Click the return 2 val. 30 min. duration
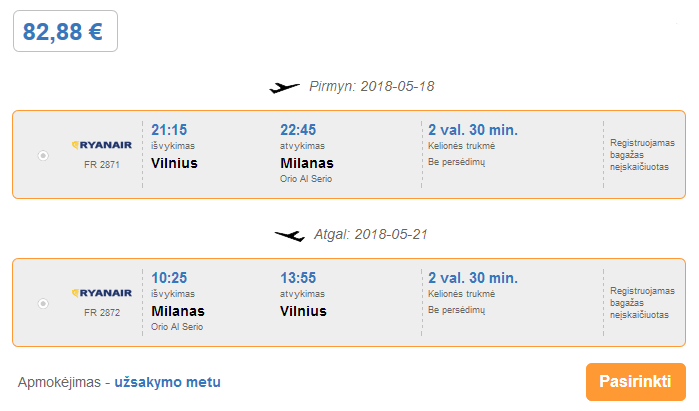Viewport: 699px width, 411px height. tap(473, 278)
